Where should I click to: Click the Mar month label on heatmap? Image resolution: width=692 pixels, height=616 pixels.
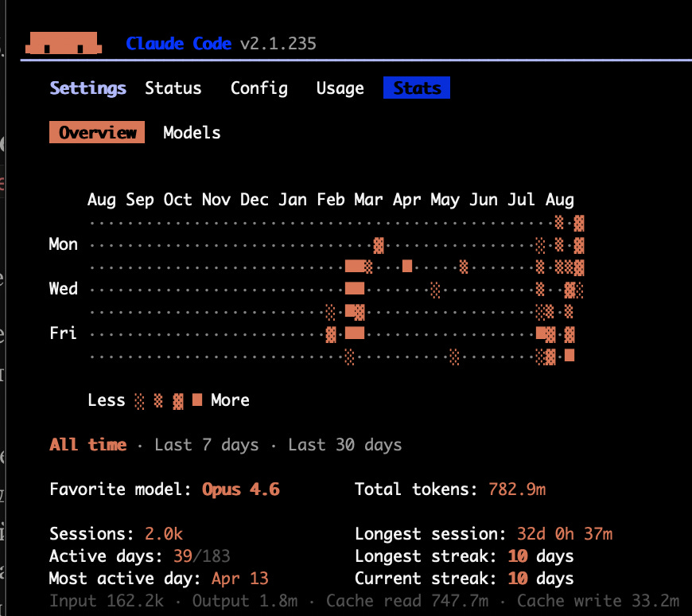[x=368, y=200]
